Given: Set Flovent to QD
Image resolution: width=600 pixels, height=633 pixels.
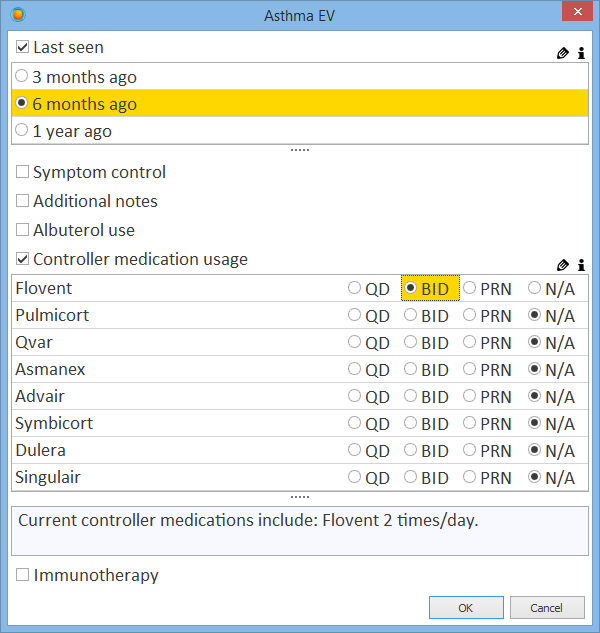Looking at the screenshot, I should coord(354,288).
